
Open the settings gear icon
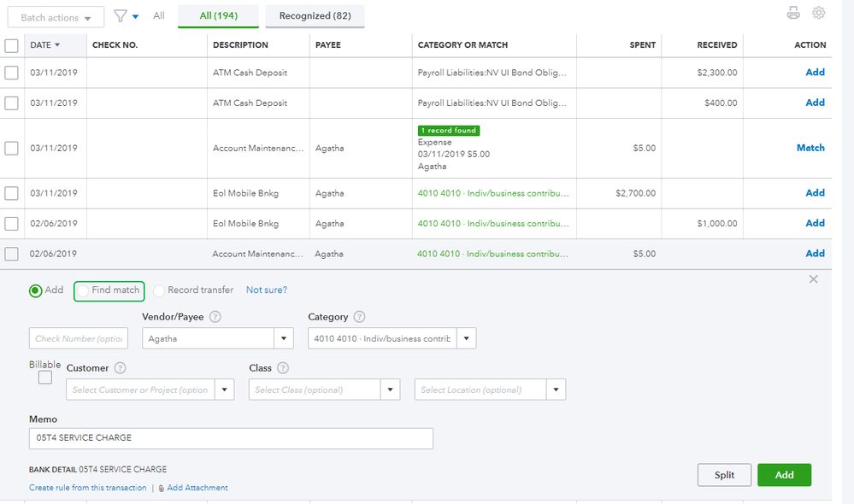coord(819,13)
